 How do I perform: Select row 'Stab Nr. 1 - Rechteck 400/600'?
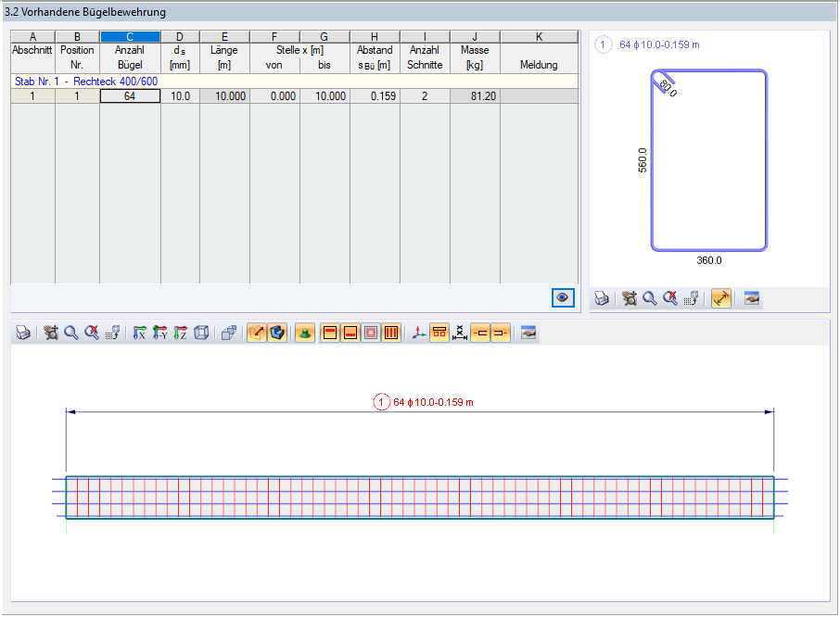(x=295, y=82)
